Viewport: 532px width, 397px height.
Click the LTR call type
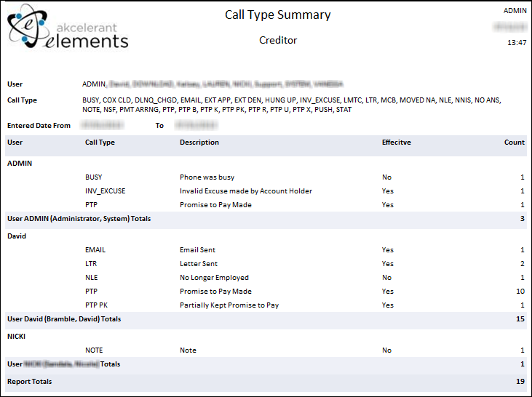pyautogui.click(x=91, y=264)
